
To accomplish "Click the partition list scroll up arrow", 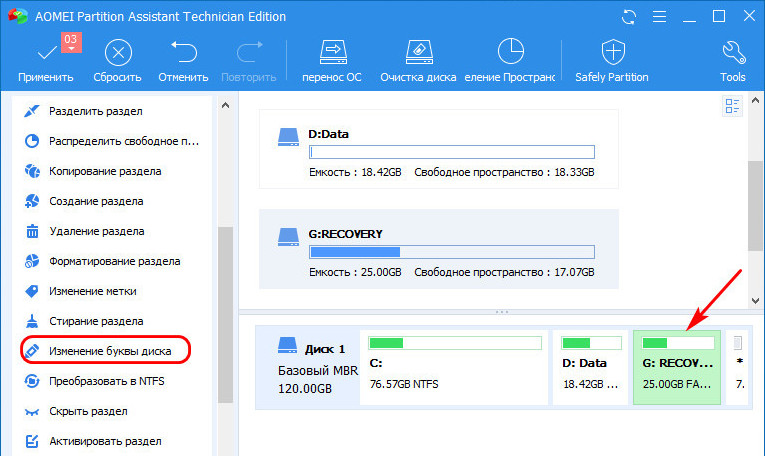I will point(755,100).
